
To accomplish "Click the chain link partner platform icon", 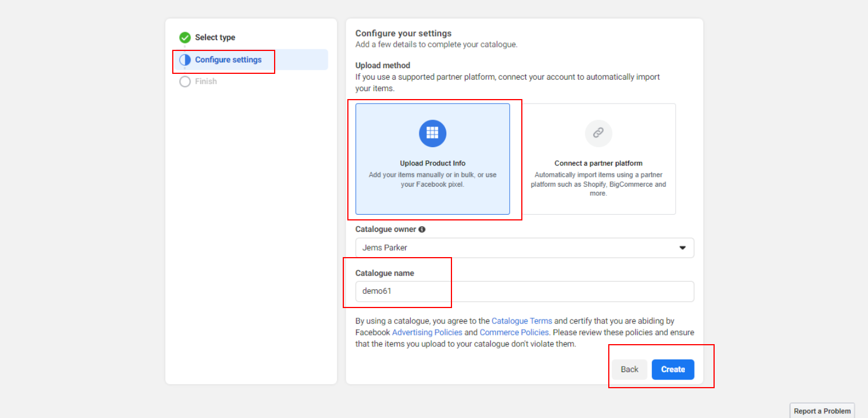I will [x=599, y=133].
